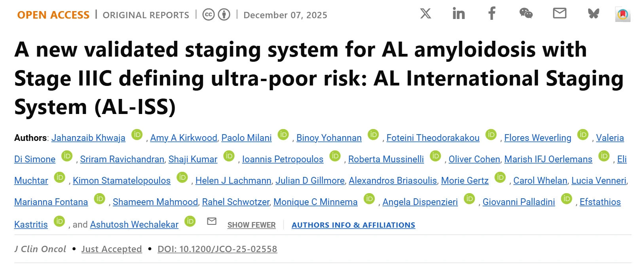The image size is (644, 264).
Task: Share the article on X
Action: 425,14
